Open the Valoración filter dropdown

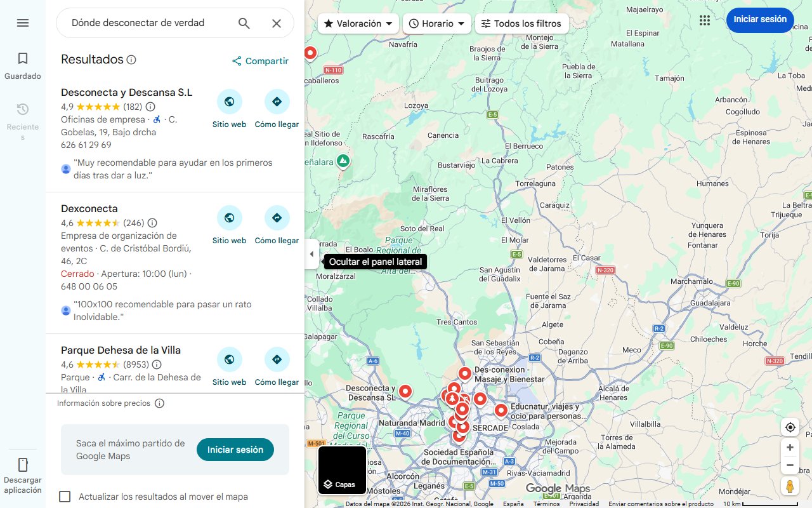pyautogui.click(x=357, y=23)
